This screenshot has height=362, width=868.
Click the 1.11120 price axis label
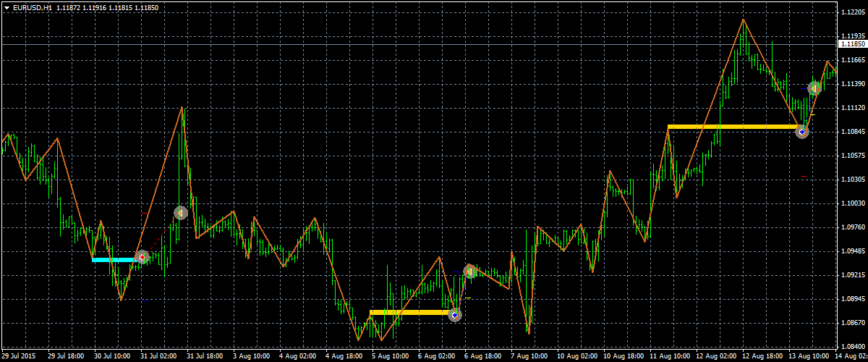click(x=854, y=108)
